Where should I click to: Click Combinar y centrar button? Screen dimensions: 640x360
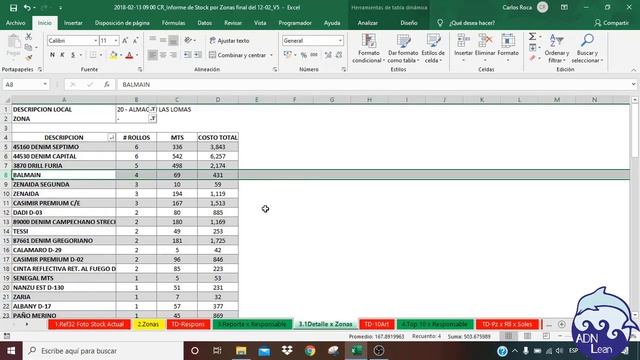pyautogui.click(x=238, y=55)
